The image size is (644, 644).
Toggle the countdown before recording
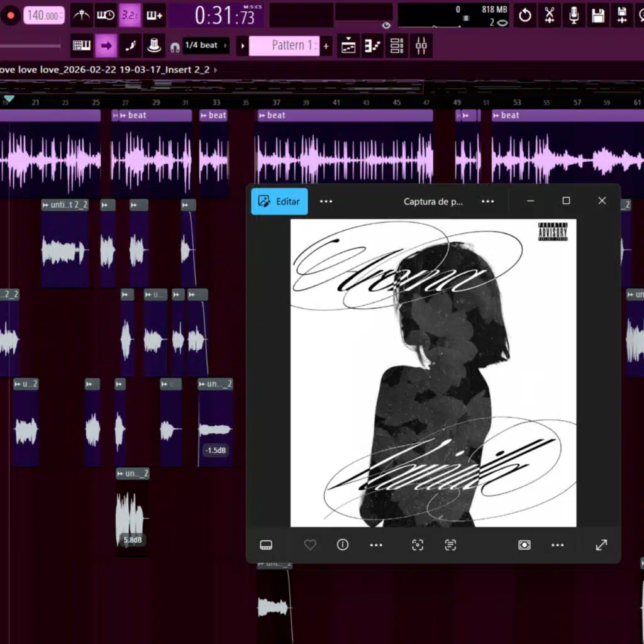(x=130, y=15)
